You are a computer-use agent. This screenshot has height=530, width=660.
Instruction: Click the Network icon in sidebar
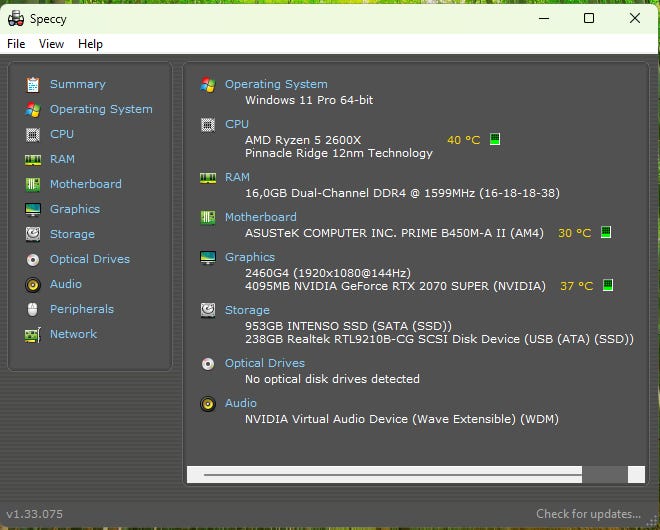pyautogui.click(x=33, y=334)
